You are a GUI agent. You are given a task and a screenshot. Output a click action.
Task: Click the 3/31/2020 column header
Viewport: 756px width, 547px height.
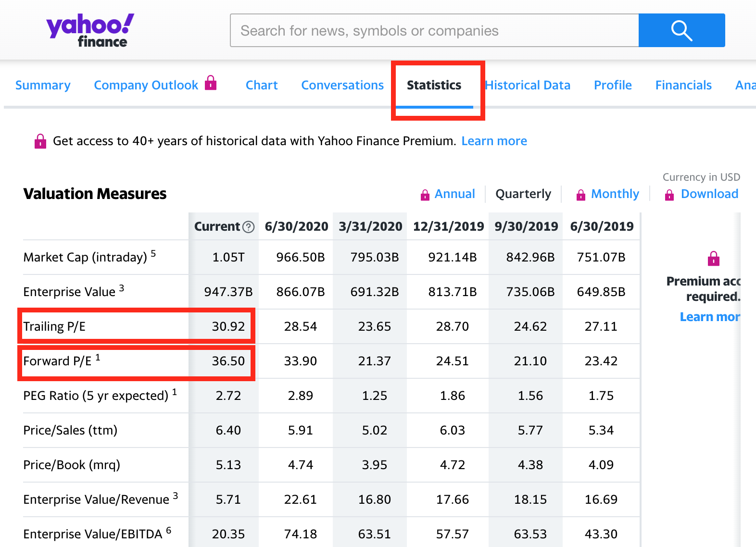pos(370,226)
